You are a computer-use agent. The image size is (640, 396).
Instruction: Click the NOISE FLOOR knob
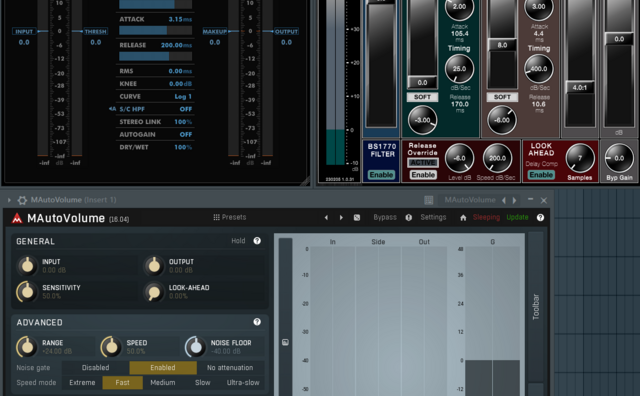(196, 347)
